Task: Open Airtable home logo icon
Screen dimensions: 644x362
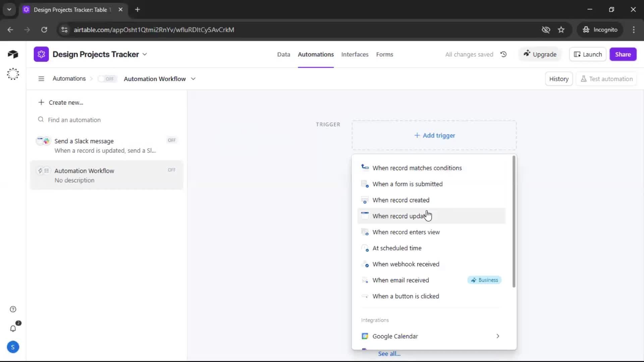Action: (13, 54)
